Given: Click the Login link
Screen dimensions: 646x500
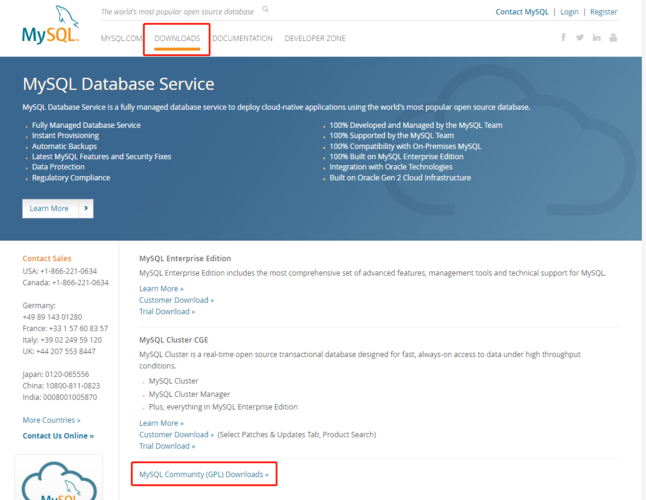Looking at the screenshot, I should click(569, 12).
